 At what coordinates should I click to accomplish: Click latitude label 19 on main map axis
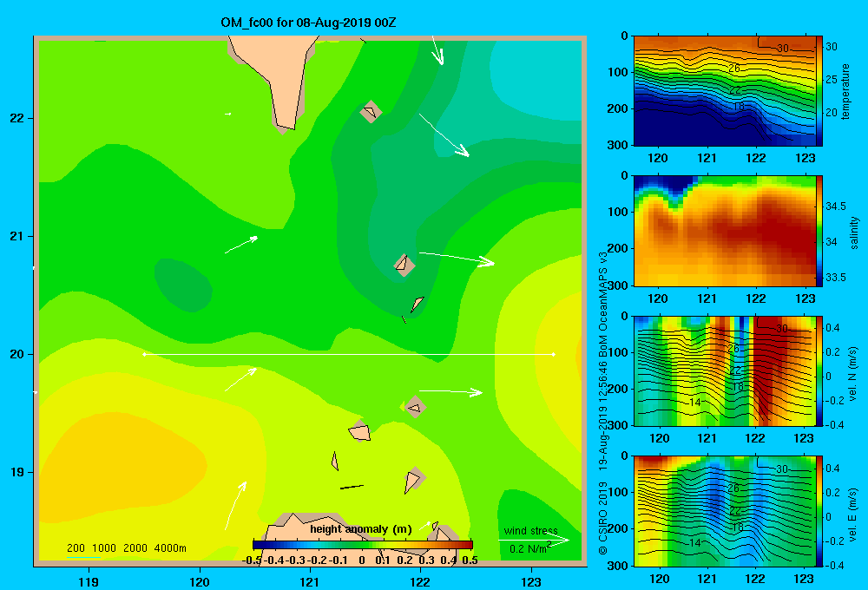[17, 472]
